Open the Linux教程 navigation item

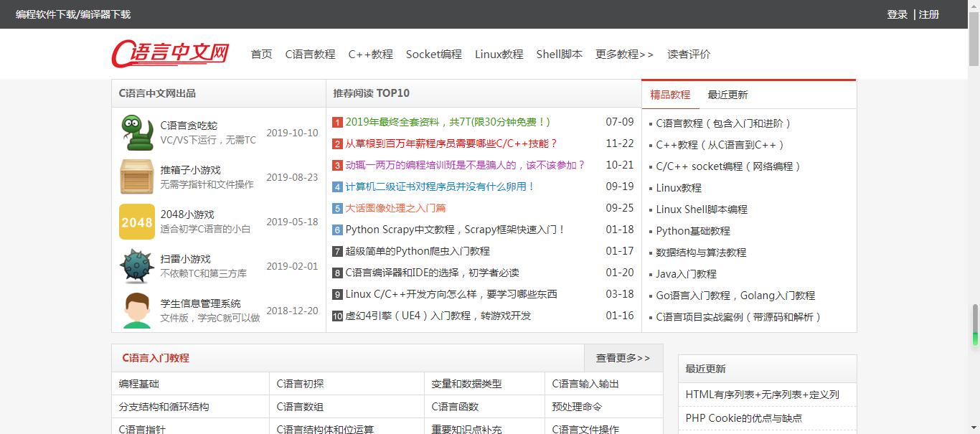click(499, 55)
